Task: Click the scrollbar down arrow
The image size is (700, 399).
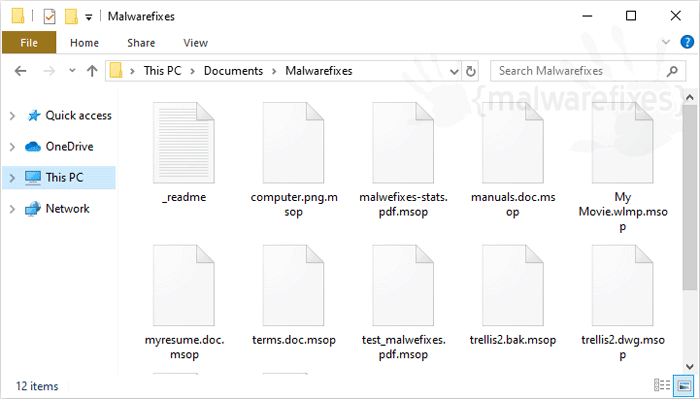Action: [x=689, y=367]
